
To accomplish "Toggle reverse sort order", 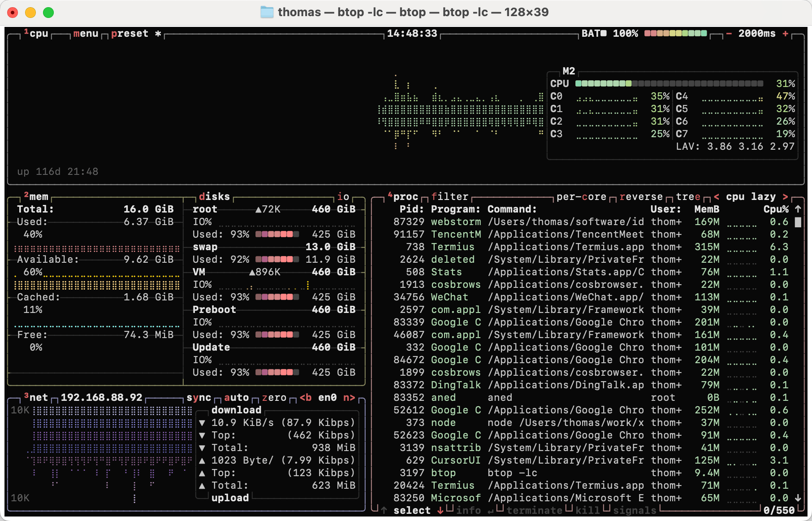I will pyautogui.click(x=641, y=196).
